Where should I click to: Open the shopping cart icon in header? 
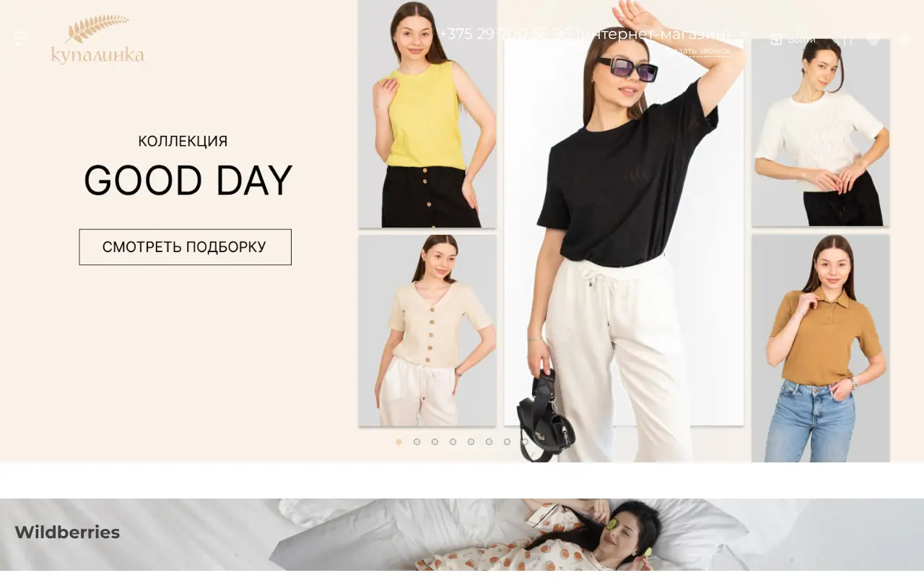click(903, 39)
